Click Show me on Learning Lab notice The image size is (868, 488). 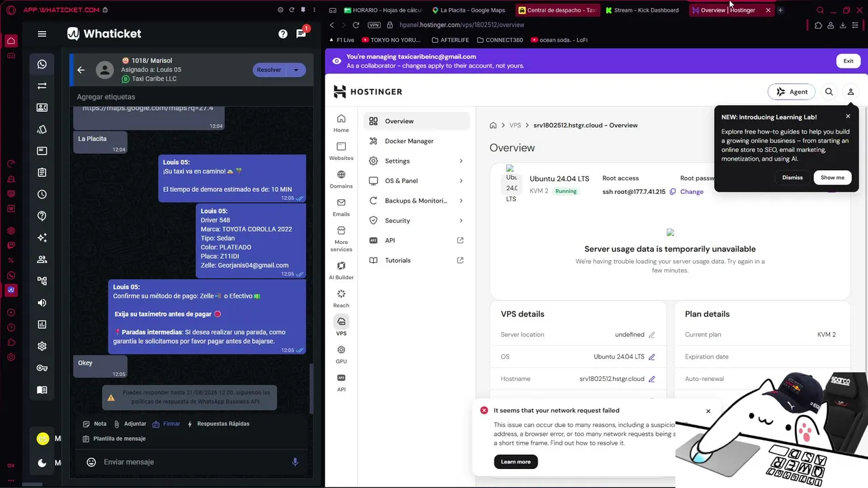point(832,178)
